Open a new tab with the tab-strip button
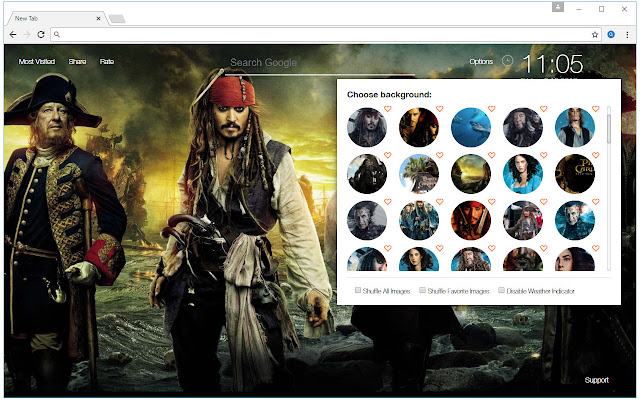Viewport: 640px width, 400px height. click(117, 19)
